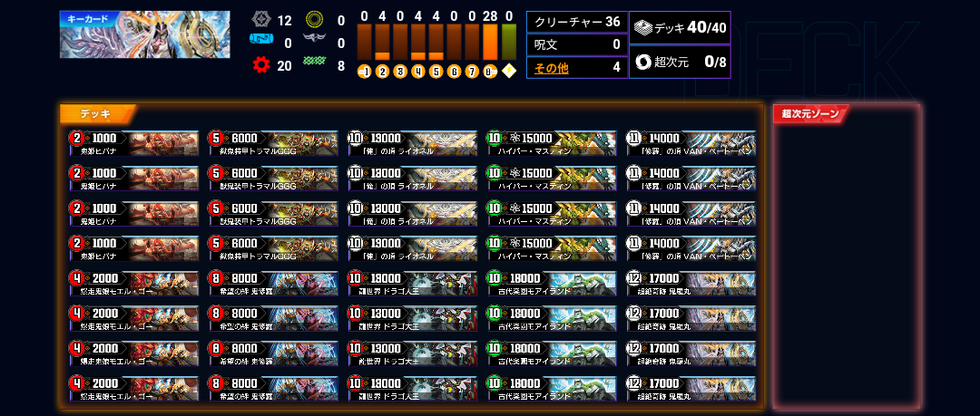
Task: Click the gray Darkness civilization icon
Action: coord(314,41)
